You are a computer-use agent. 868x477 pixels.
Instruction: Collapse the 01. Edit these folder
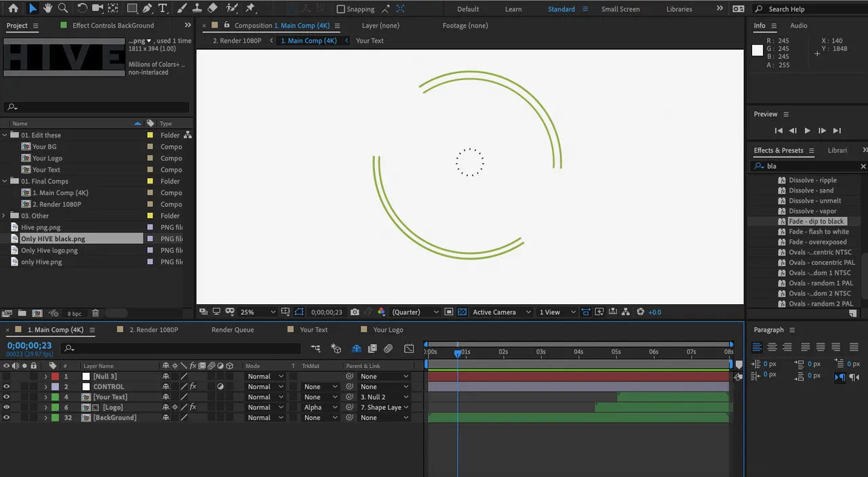tap(5, 136)
